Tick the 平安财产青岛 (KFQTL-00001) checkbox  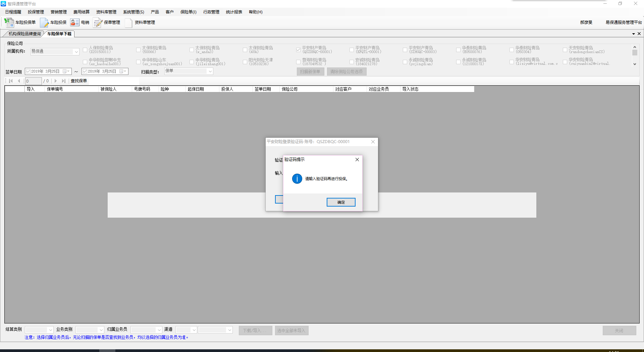[x=352, y=50]
